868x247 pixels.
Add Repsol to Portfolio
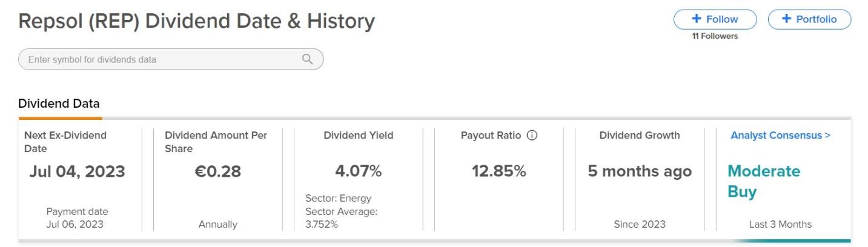point(809,19)
